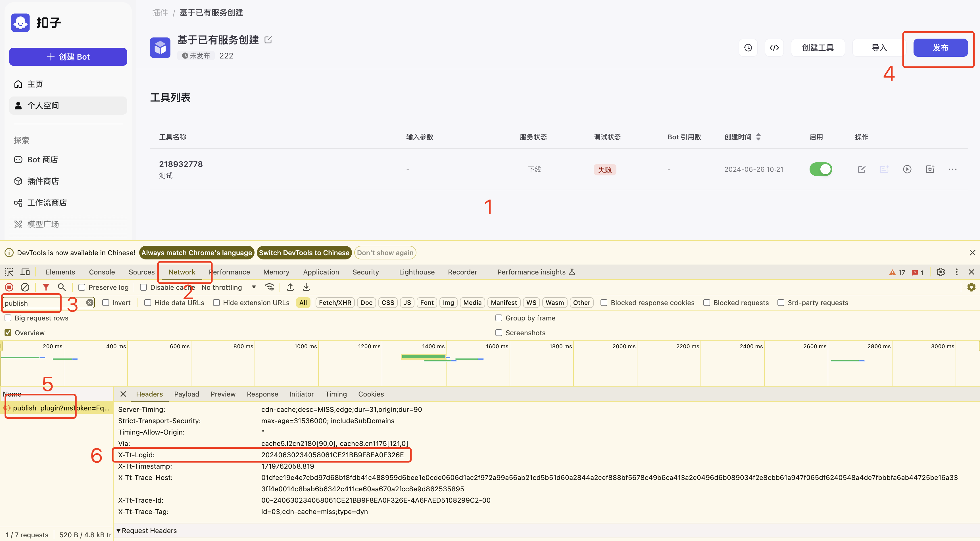The width and height of the screenshot is (980, 541).
Task: Click the inspect element selector icon
Action: pyautogui.click(x=9, y=272)
